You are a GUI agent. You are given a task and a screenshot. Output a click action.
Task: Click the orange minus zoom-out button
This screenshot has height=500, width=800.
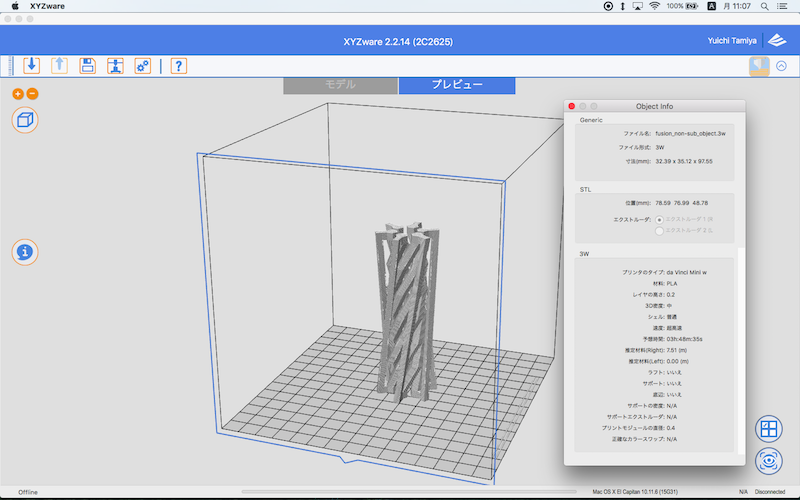32,94
